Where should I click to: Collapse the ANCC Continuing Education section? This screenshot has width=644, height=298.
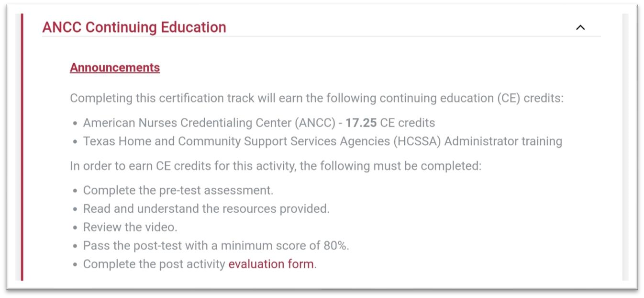pos(580,27)
